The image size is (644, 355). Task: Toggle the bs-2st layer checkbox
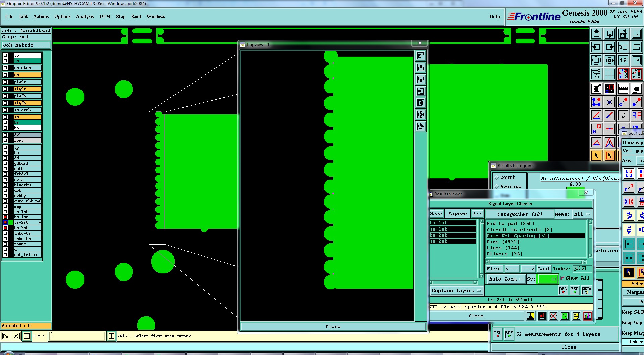pyautogui.click(x=5, y=228)
